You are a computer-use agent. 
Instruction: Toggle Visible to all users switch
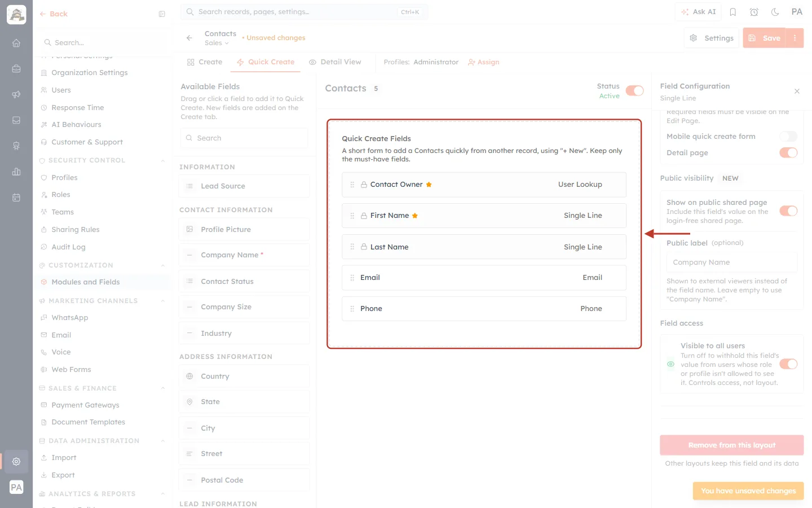click(788, 364)
